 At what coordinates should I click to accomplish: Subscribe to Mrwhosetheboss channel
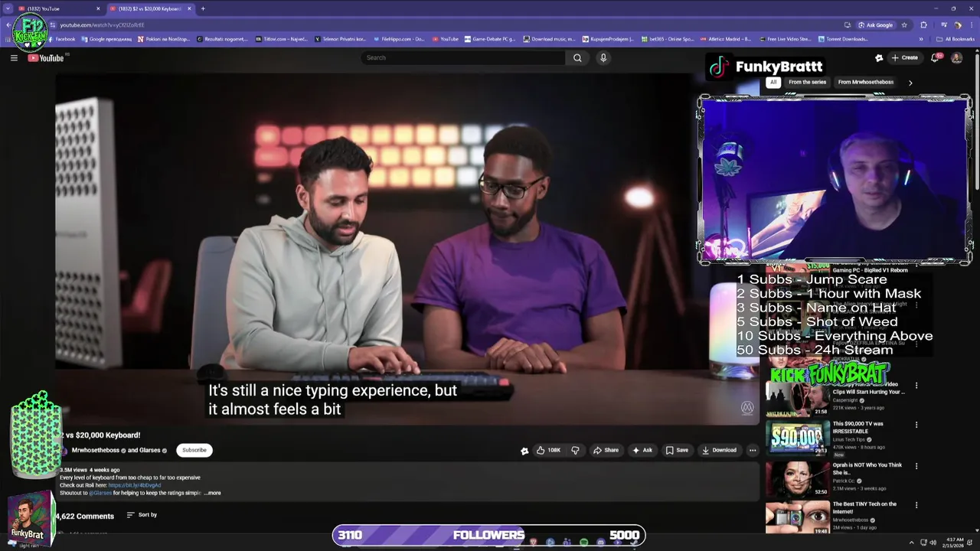click(194, 450)
